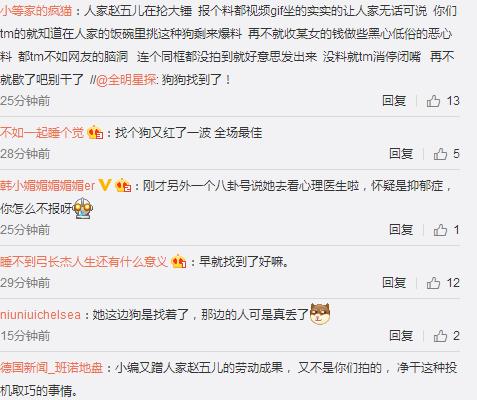
Task: Click member badge beside 睡不到弓长杰人生还有什么意义
Action: point(178,262)
